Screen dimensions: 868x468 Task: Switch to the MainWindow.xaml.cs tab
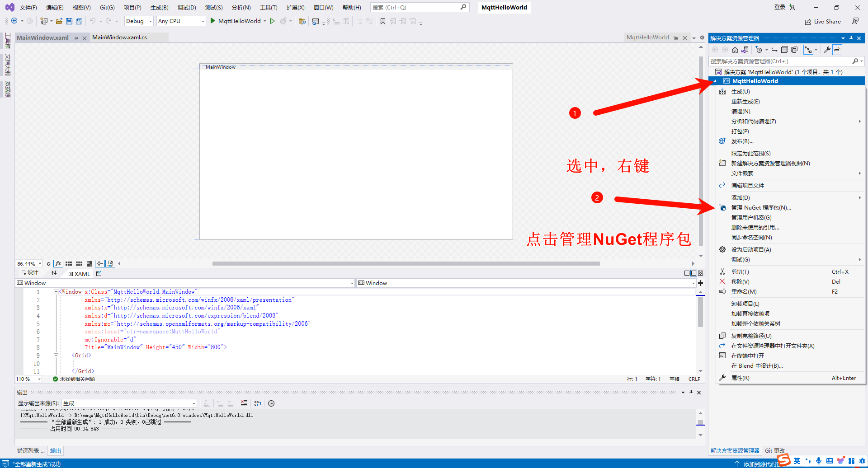pyautogui.click(x=119, y=37)
